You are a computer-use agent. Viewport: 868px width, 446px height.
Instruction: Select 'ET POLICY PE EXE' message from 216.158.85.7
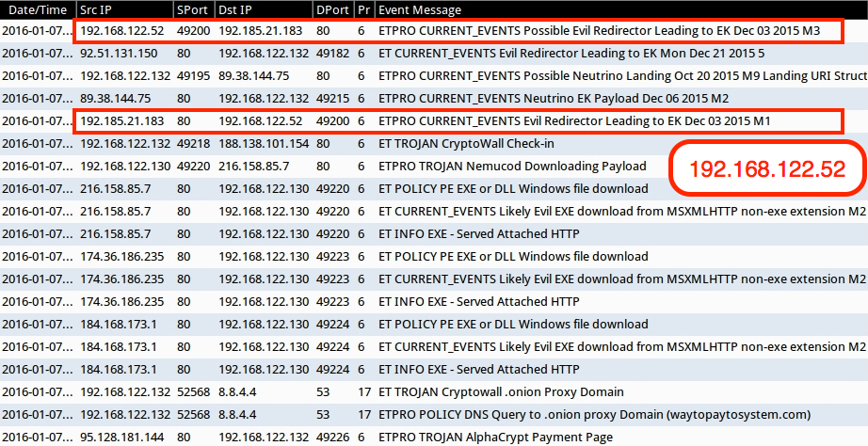pyautogui.click(x=513, y=189)
